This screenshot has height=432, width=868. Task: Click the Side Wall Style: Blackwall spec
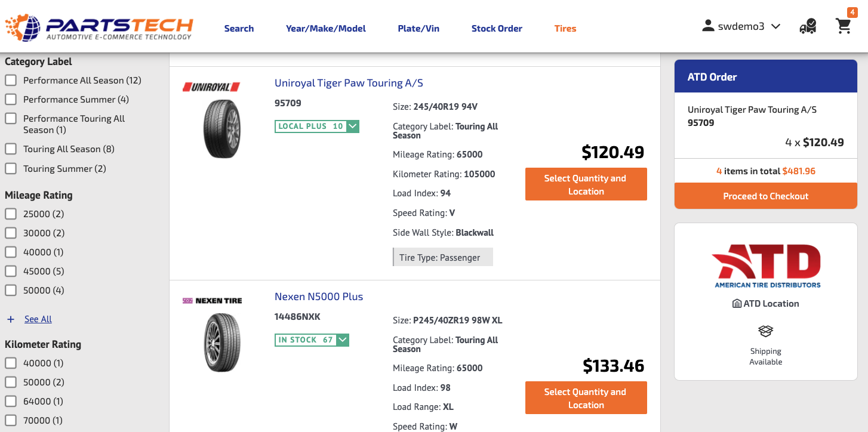point(444,233)
